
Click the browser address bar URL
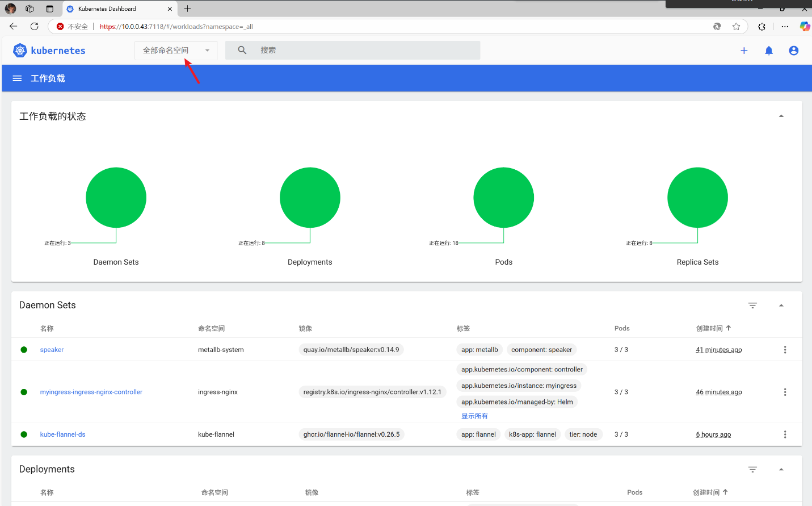tap(176, 27)
